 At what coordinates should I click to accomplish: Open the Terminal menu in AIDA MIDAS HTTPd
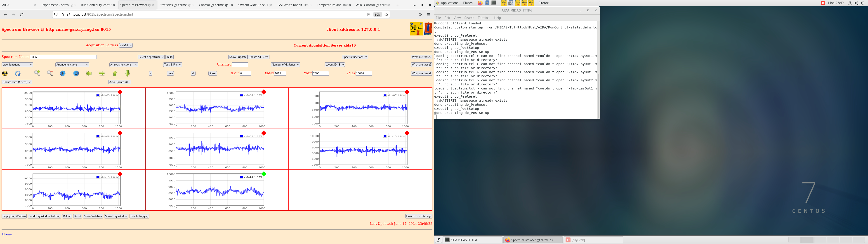point(484,18)
